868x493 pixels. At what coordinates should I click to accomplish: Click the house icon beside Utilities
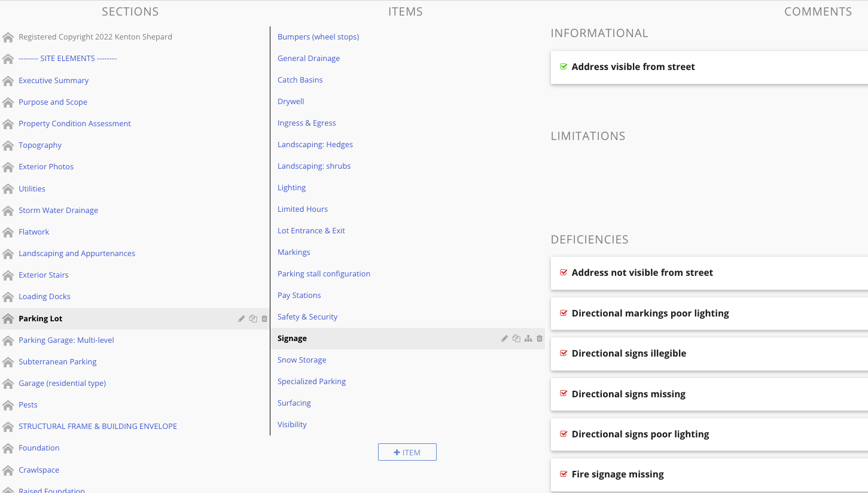8,189
